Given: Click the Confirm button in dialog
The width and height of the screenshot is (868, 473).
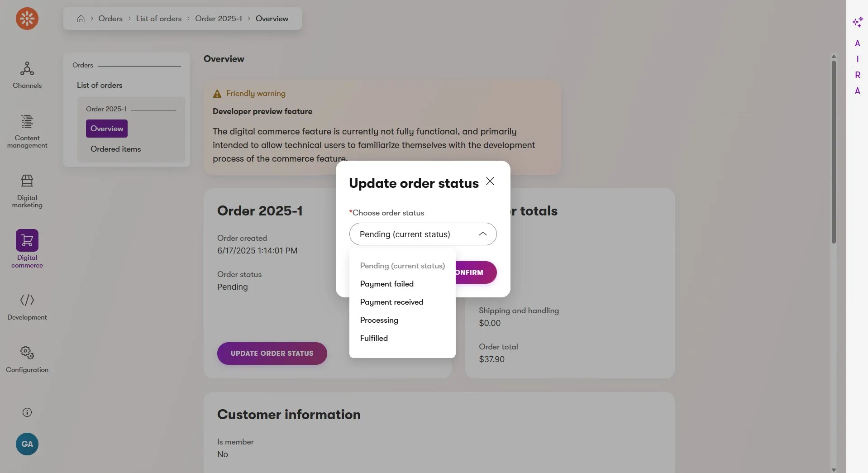Looking at the screenshot, I should (x=475, y=272).
